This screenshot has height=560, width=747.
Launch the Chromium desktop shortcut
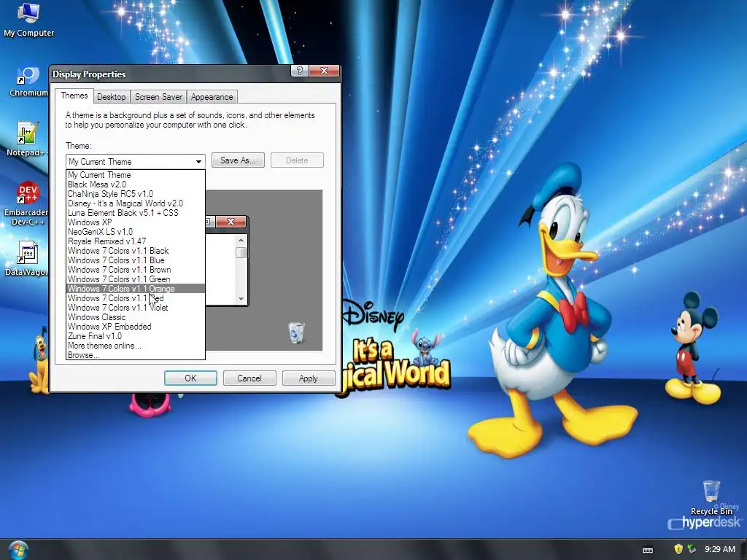pyautogui.click(x=28, y=81)
